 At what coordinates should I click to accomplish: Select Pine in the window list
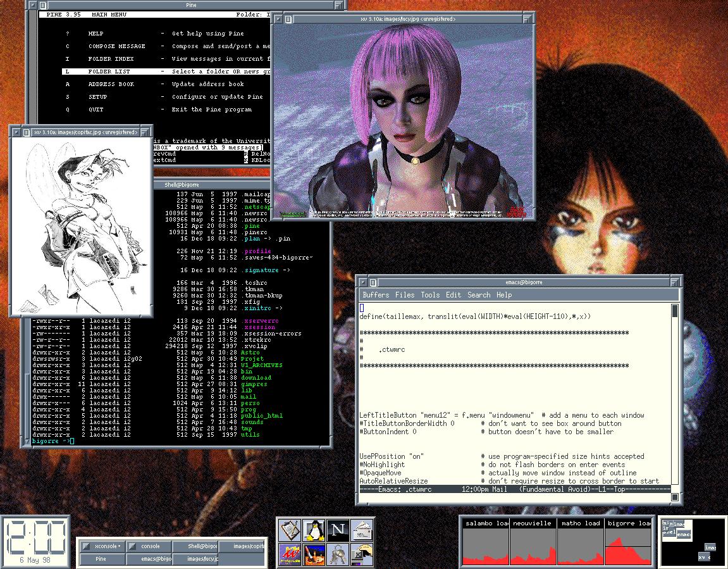pos(102,559)
